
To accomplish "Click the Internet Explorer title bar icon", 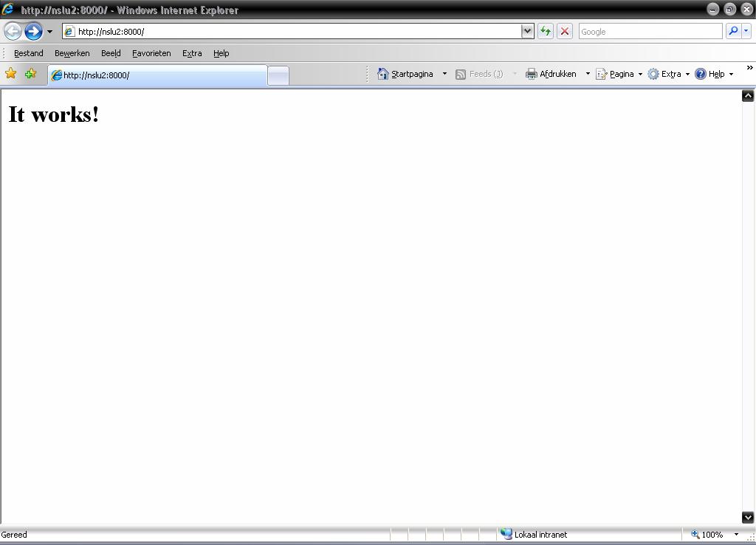I will pyautogui.click(x=7, y=9).
